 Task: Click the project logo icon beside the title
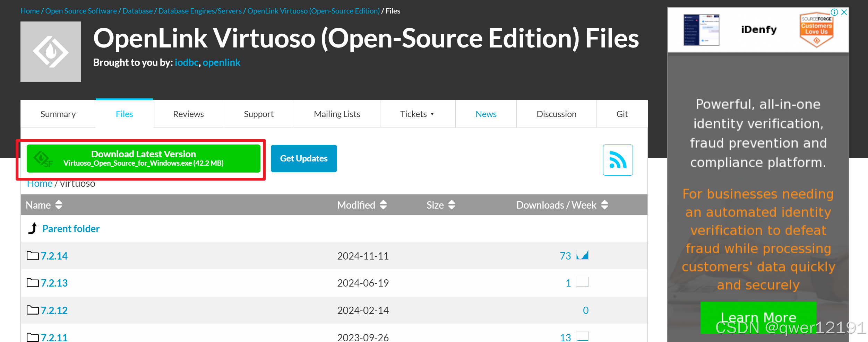(51, 52)
